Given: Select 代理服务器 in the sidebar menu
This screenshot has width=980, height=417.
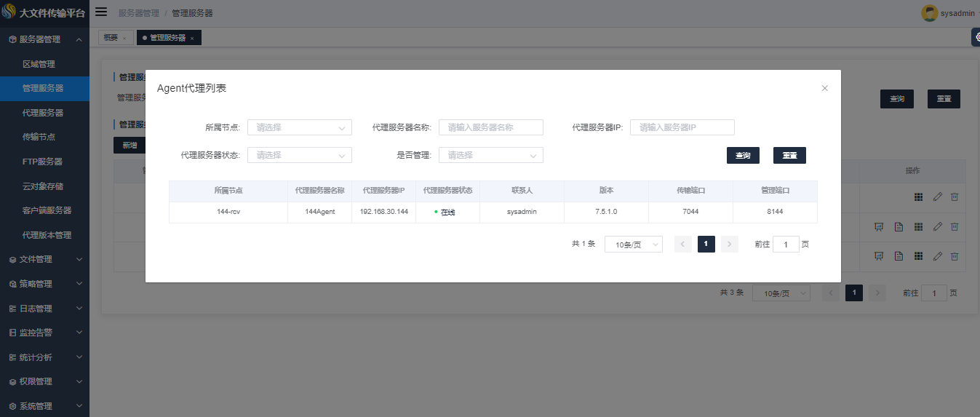Looking at the screenshot, I should coord(43,113).
